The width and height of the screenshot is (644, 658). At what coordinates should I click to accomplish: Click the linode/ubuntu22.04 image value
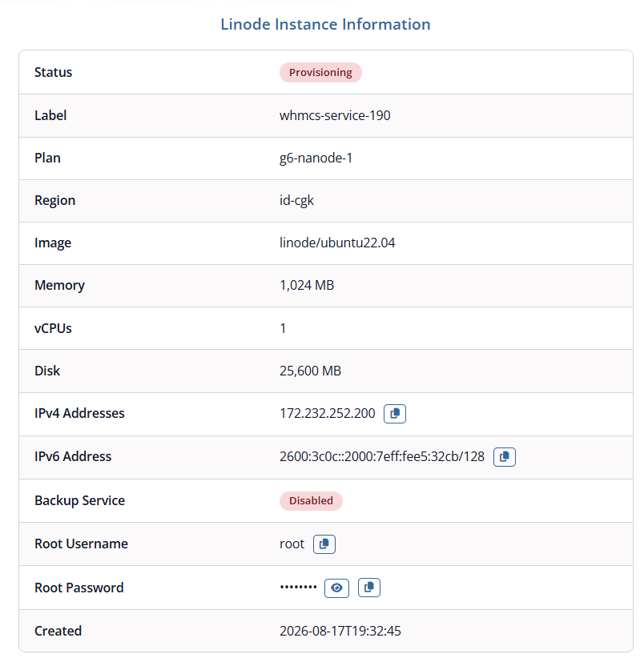tap(337, 243)
